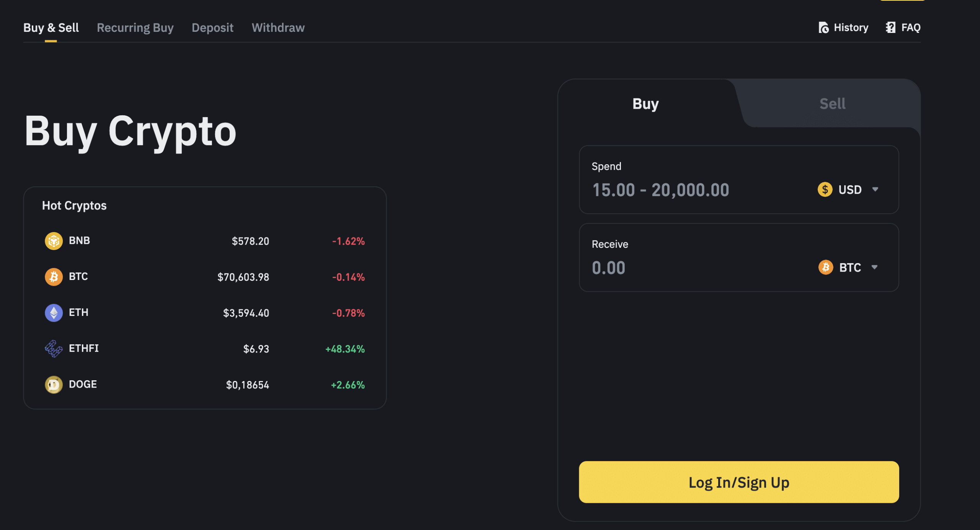This screenshot has height=530, width=980.
Task: Expand the crypto selector chevron next to BTC
Action: click(876, 267)
